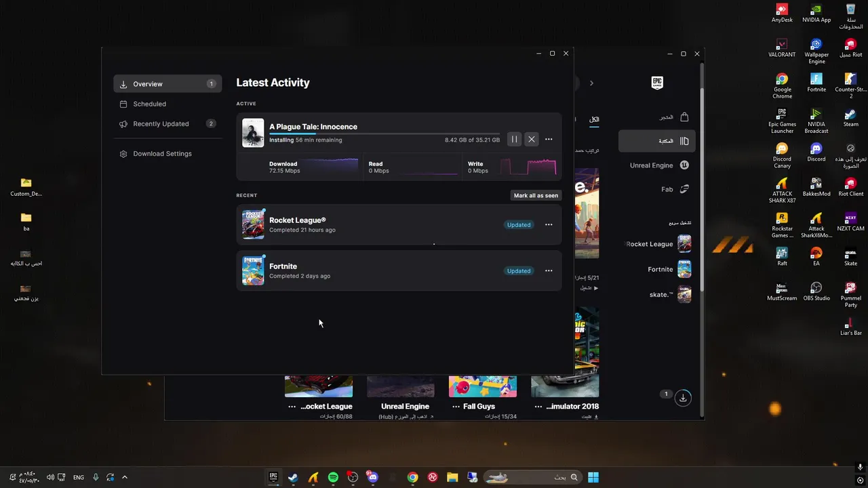Screen dimensions: 868x488
Task: Open Counter-Strike 2 desktop shortcut
Action: (850, 85)
